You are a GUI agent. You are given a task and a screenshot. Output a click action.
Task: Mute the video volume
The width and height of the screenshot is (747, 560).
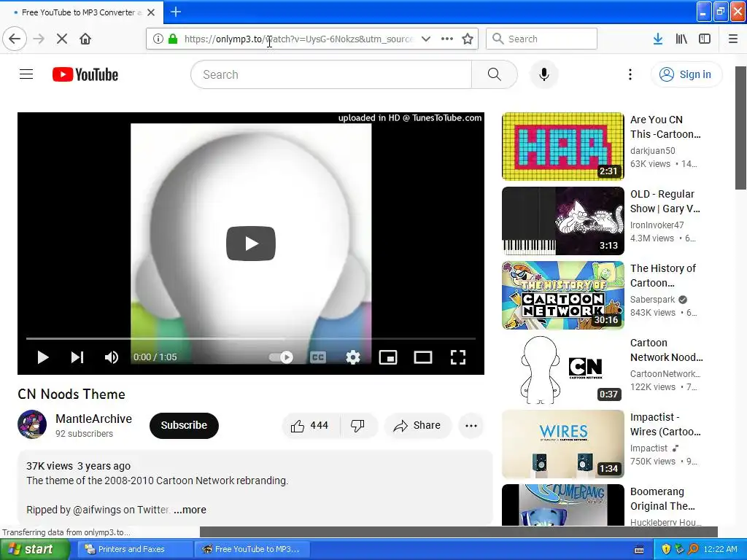point(112,357)
